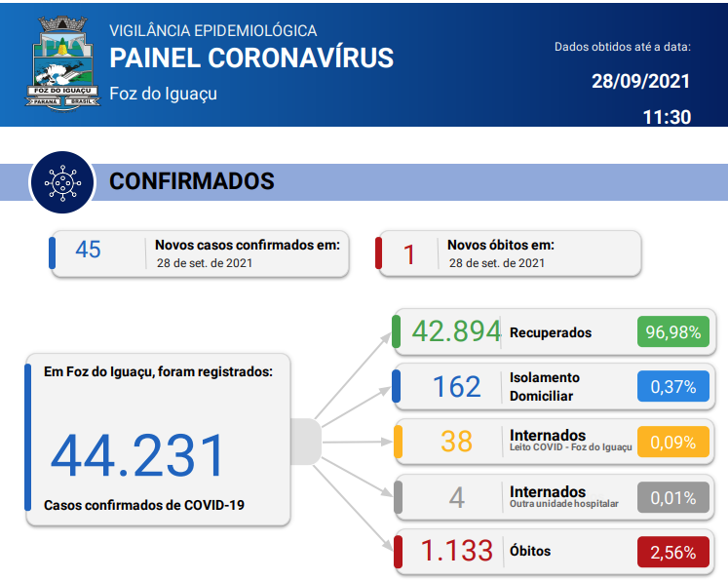Click 'Novos óbitos em:' label
728x580 pixels.
501,245
